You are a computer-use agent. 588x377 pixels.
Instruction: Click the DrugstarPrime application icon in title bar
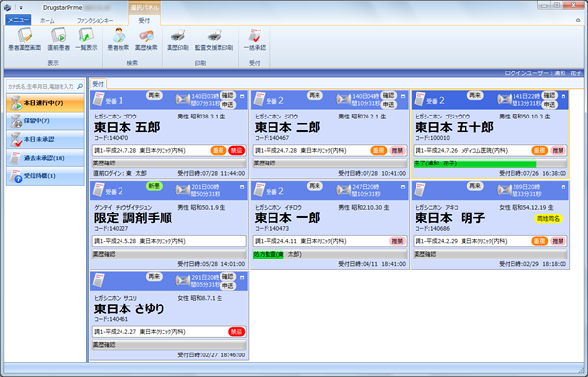point(7,7)
